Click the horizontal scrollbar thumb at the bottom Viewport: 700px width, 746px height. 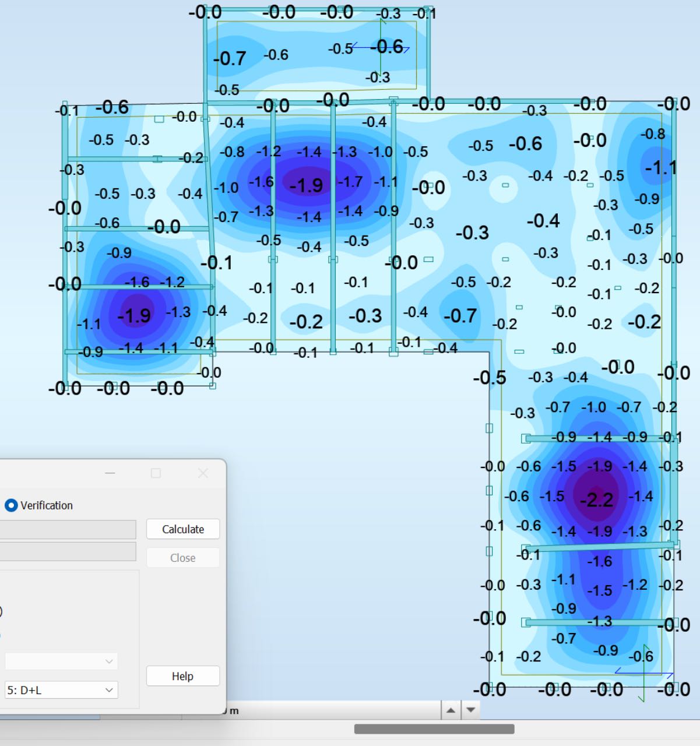click(x=434, y=729)
